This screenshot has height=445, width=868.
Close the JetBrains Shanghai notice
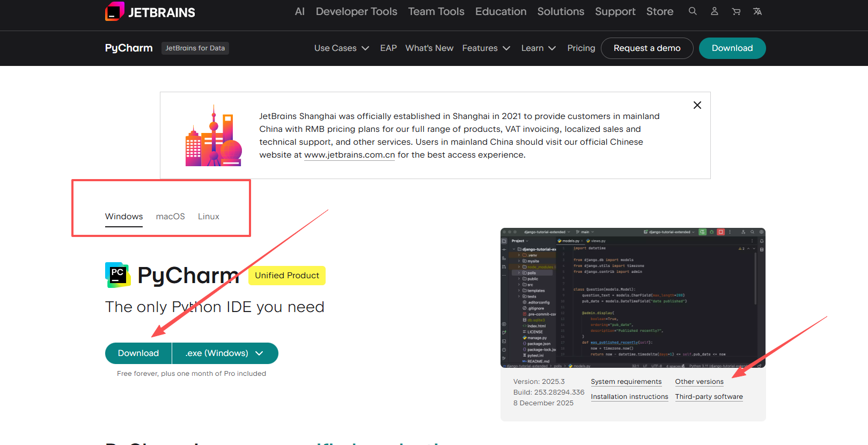(x=697, y=105)
